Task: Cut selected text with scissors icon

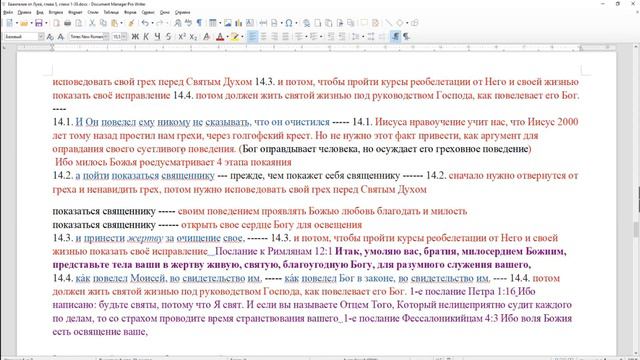Action: [x=92, y=23]
